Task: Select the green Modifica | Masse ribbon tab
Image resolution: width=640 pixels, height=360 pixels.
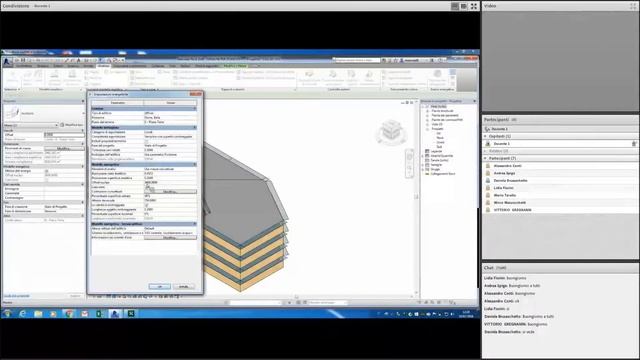Action: [x=235, y=66]
